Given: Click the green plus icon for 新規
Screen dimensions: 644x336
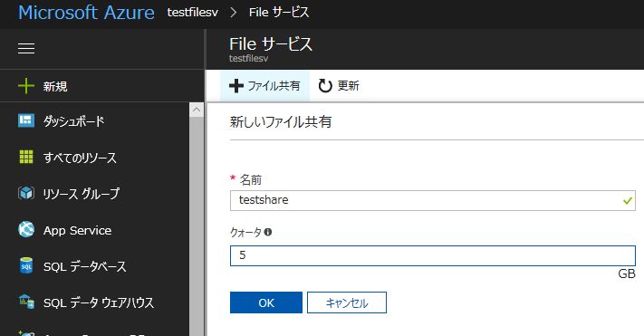Looking at the screenshot, I should point(26,86).
